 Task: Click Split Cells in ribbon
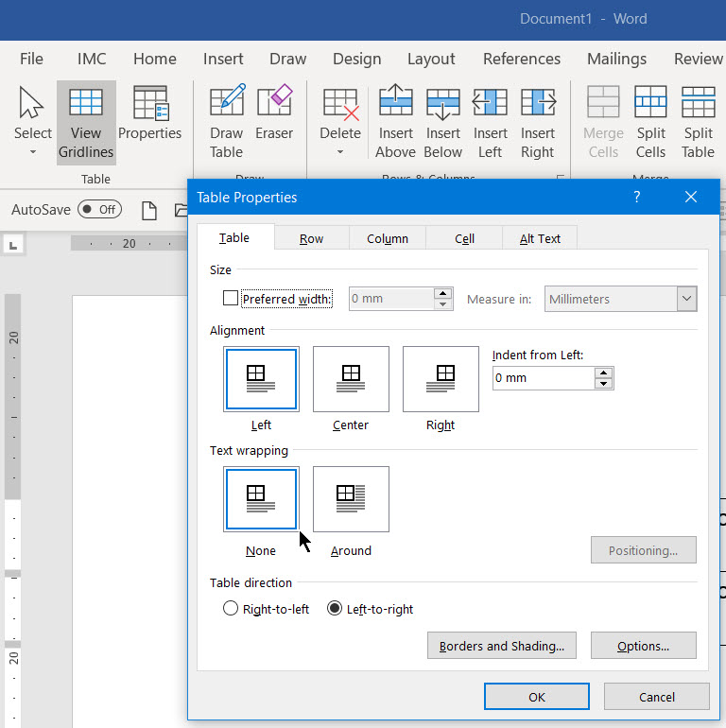pos(650,123)
